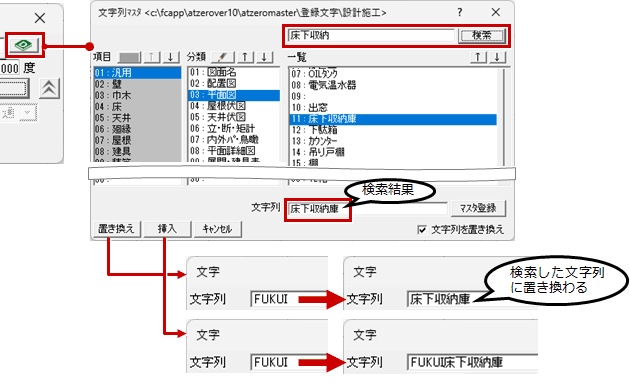Screen dimensions: 630x384
Task: Toggle the 文字列を置き換え checkbox
Action: [422, 230]
